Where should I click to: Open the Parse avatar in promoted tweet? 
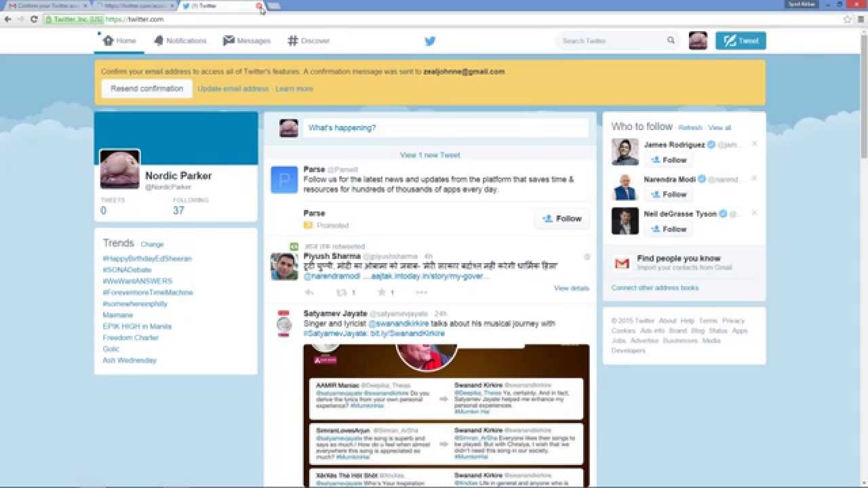284,180
